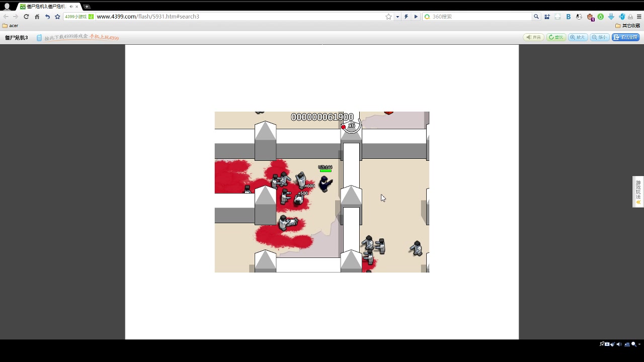Click the pin icon in bottom status bar
The image size is (644, 362).
[602, 344]
